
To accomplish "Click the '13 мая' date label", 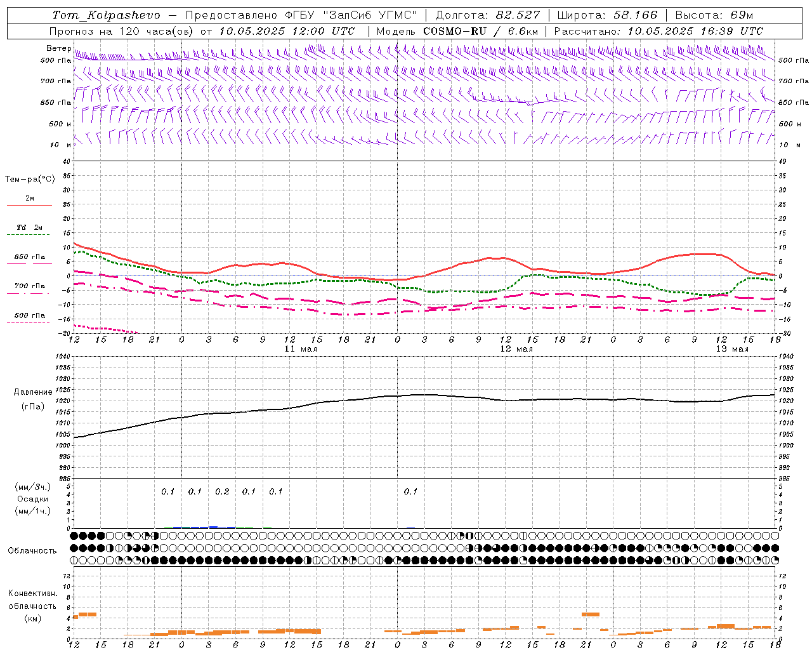I will 731,349.
